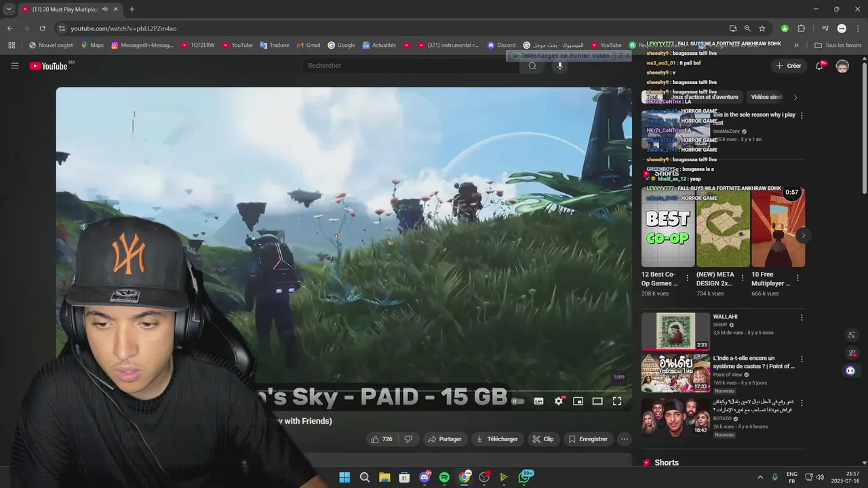Open File Explorer from the taskbar
Screen dimensions: 868x488
click(x=384, y=477)
